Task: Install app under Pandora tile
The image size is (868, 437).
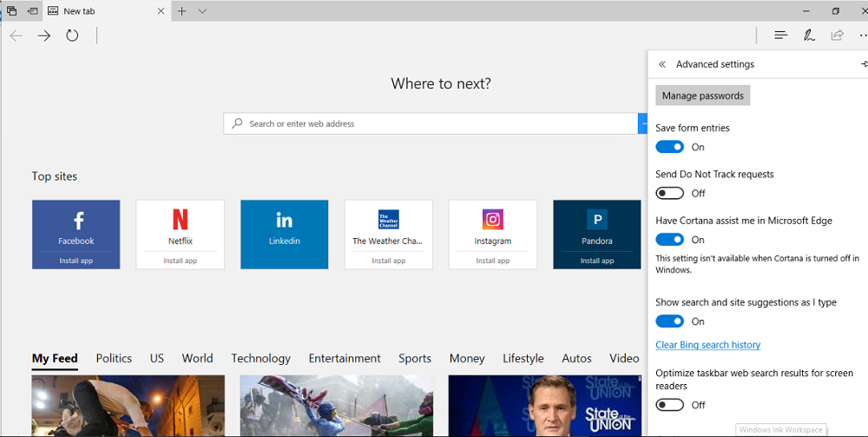Action: click(x=597, y=261)
